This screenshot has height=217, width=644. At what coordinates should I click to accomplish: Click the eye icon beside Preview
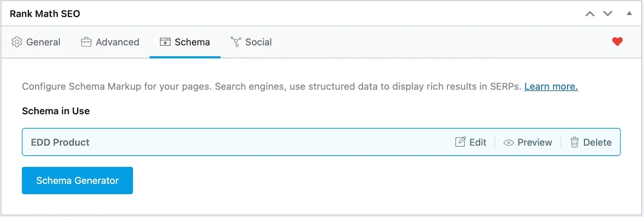tap(508, 143)
